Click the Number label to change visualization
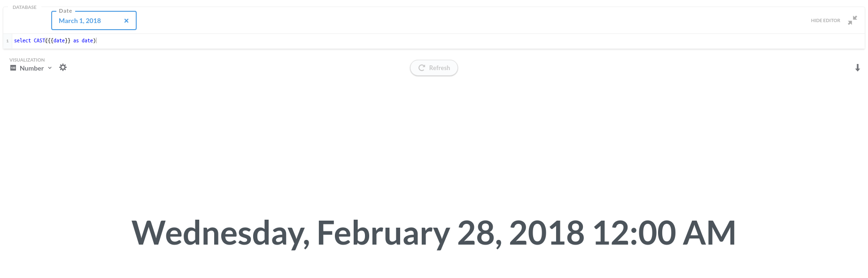 [31, 68]
